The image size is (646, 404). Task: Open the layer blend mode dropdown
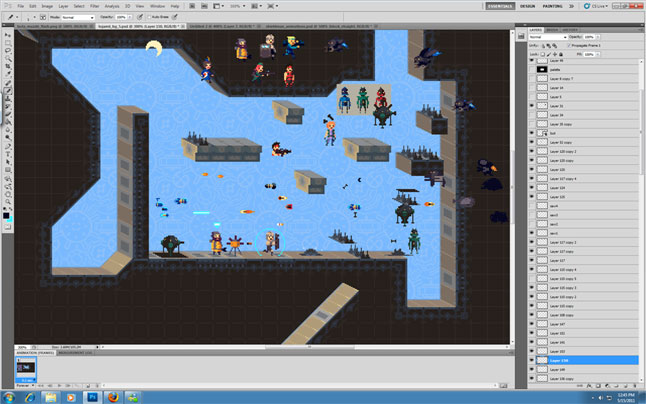tap(548, 37)
